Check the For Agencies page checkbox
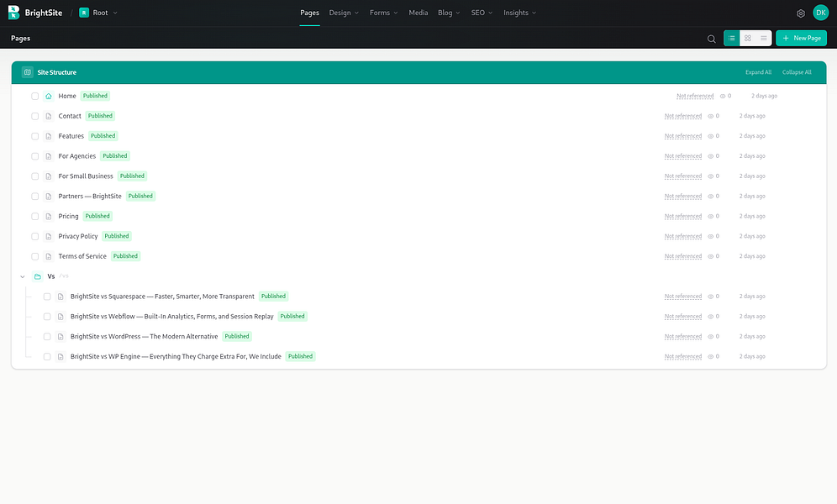Viewport: 837px width, 504px height. tap(34, 156)
